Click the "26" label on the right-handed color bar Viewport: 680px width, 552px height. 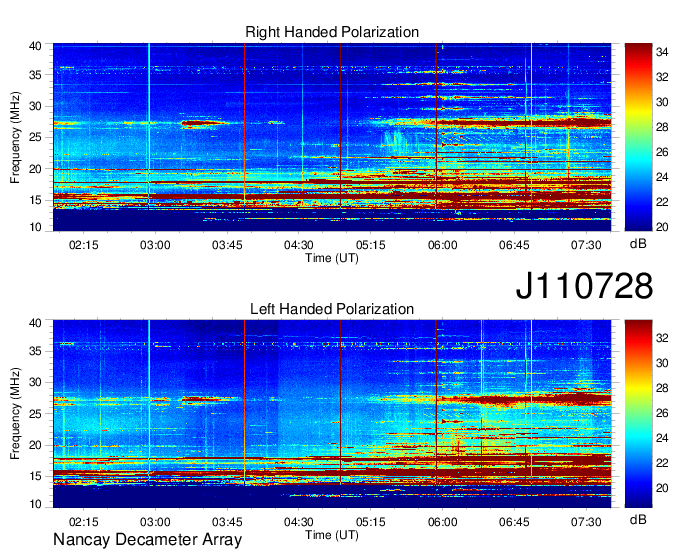(662, 152)
